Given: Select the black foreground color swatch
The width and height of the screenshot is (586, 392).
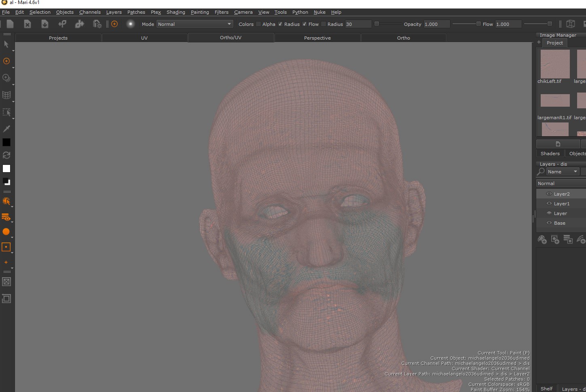Looking at the screenshot, I should pyautogui.click(x=6, y=142).
